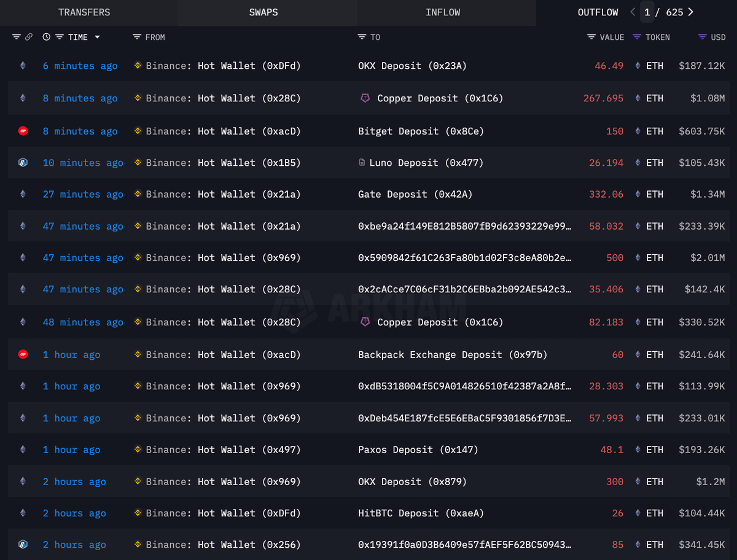Click the page number 1 field

click(x=647, y=12)
